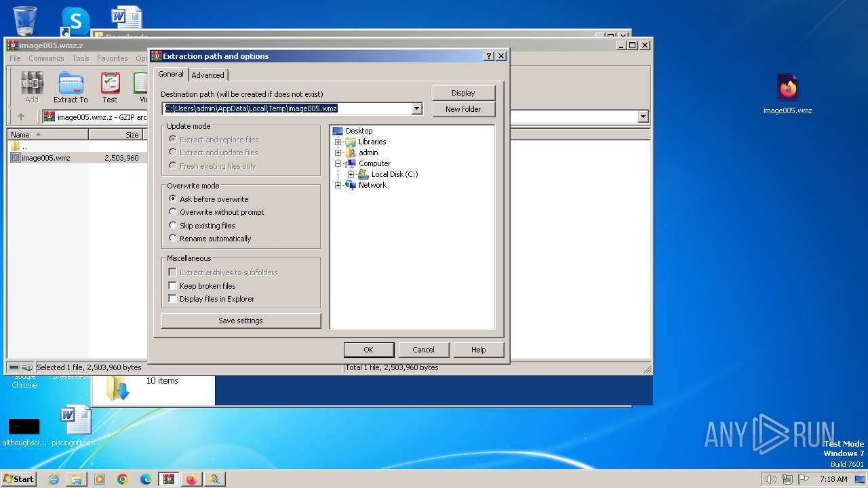Open the Tools menu in WinRAR
Viewport: 868px width, 488px height.
click(81, 58)
